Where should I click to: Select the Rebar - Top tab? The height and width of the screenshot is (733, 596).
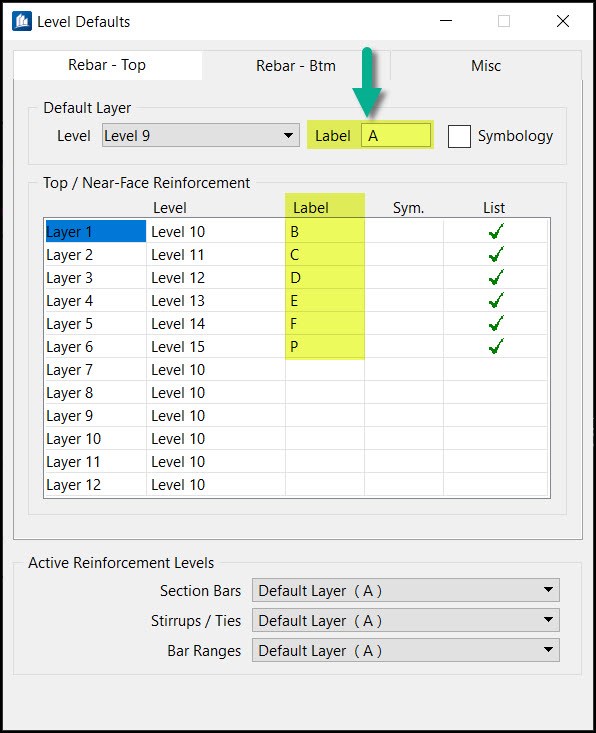coord(108,65)
